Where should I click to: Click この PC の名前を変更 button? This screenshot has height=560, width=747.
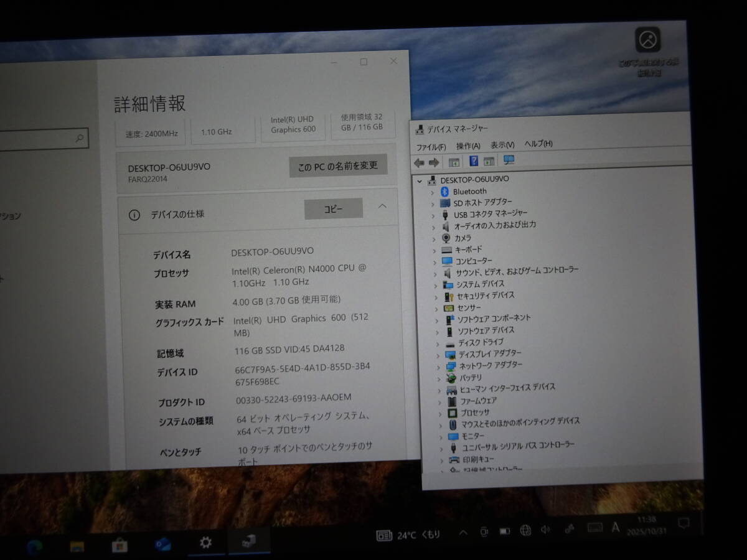[x=338, y=166]
